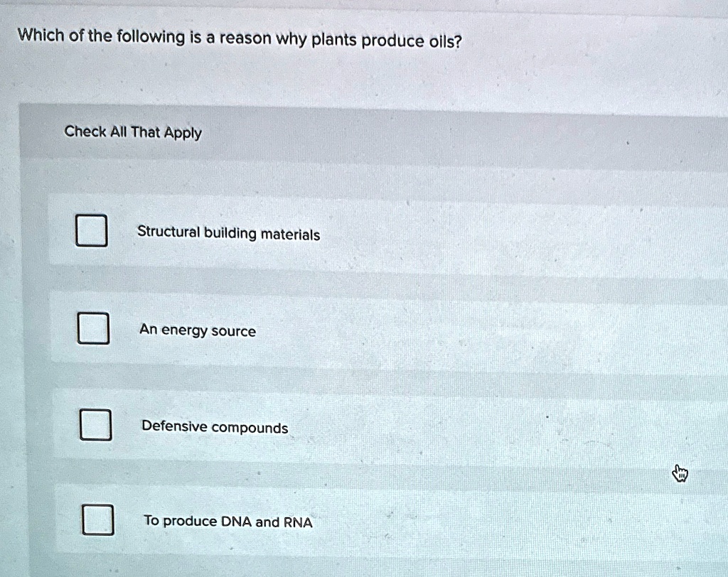Click the word "Apply" in the instruction heading
The width and height of the screenshot is (728, 577).
(183, 134)
